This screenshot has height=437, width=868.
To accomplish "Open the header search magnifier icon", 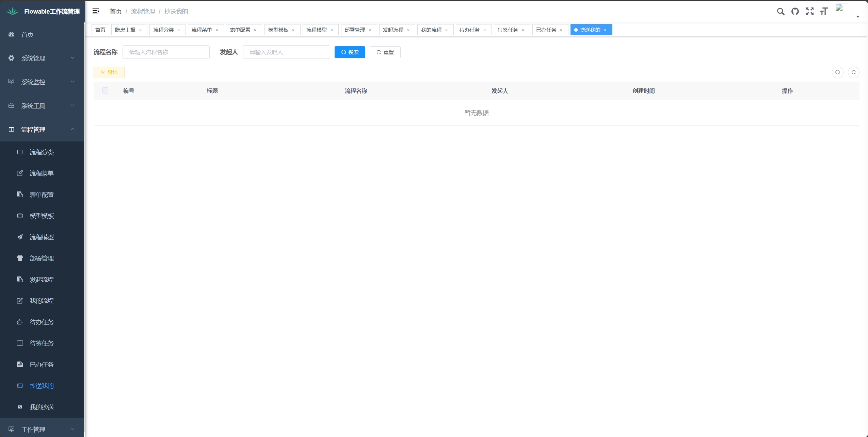I will 781,12.
